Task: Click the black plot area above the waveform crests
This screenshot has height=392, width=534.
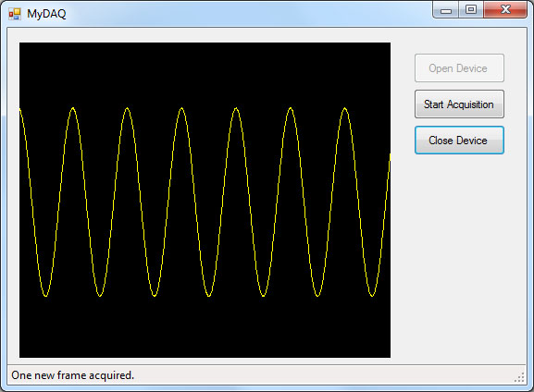Action: pyautogui.click(x=205, y=74)
